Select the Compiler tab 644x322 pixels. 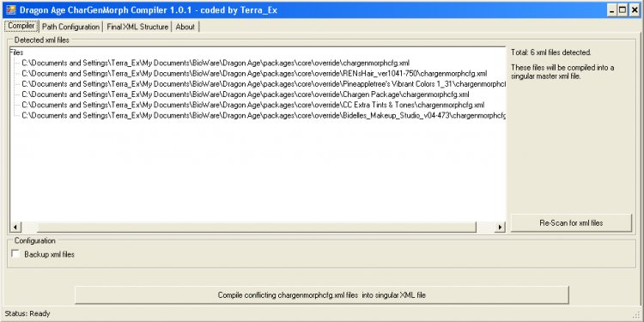[x=21, y=26]
